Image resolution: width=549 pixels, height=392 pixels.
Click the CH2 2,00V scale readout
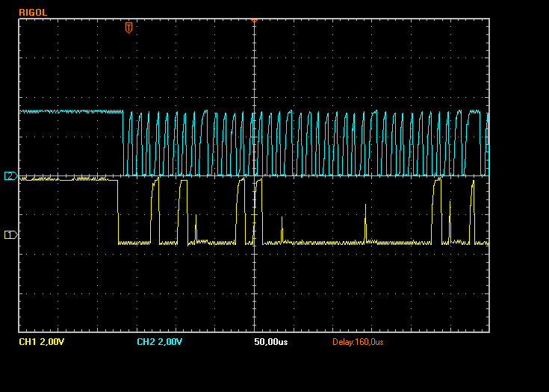[x=160, y=342]
